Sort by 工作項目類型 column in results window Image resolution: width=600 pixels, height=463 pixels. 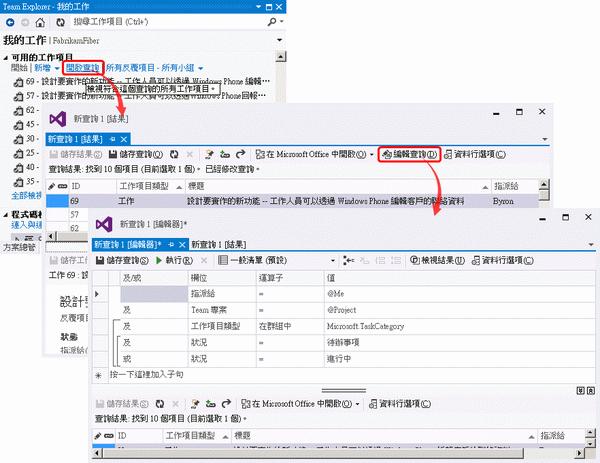point(151,186)
